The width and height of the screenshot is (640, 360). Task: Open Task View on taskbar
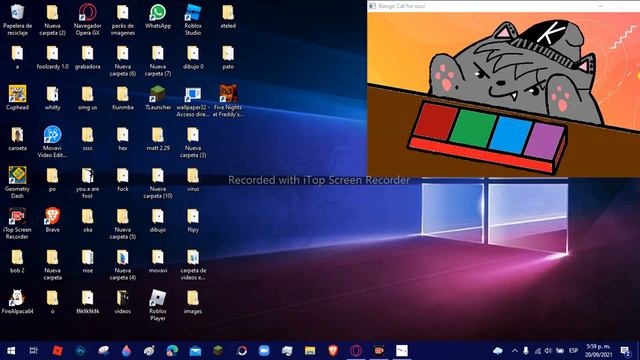33,351
